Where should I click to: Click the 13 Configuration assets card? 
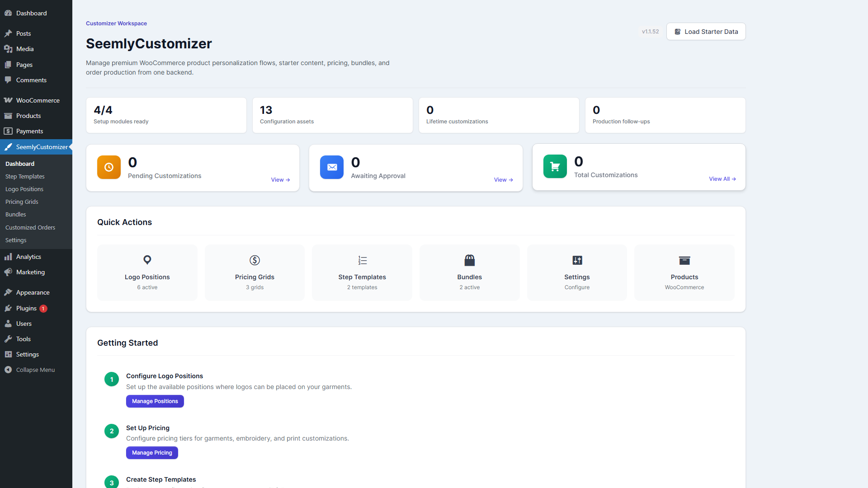click(x=333, y=115)
